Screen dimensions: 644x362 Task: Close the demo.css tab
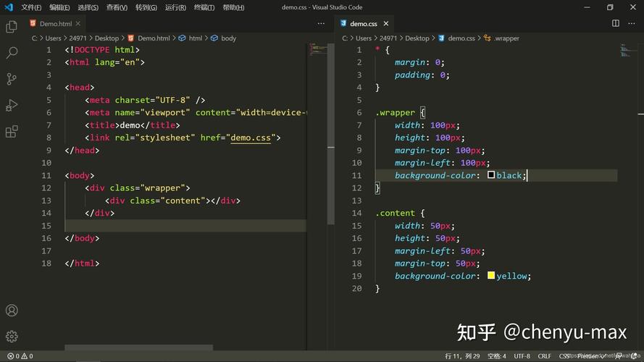coord(385,24)
